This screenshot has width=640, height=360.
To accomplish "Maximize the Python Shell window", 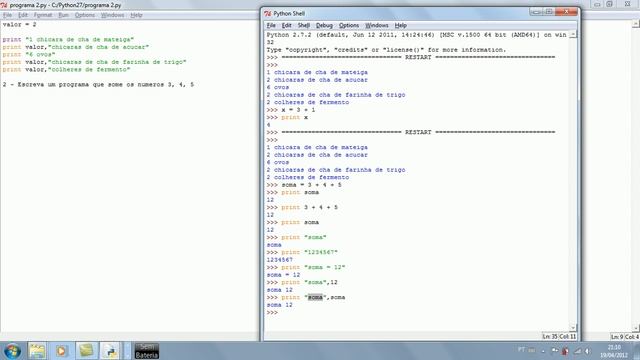I will point(549,12).
